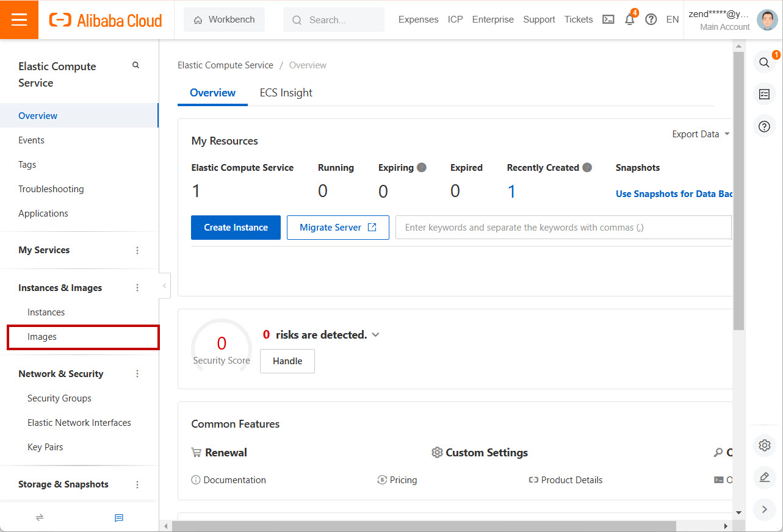Click the feedback chat icon at sidebar bottom
Viewport: 783px width, 532px height.
click(x=119, y=518)
